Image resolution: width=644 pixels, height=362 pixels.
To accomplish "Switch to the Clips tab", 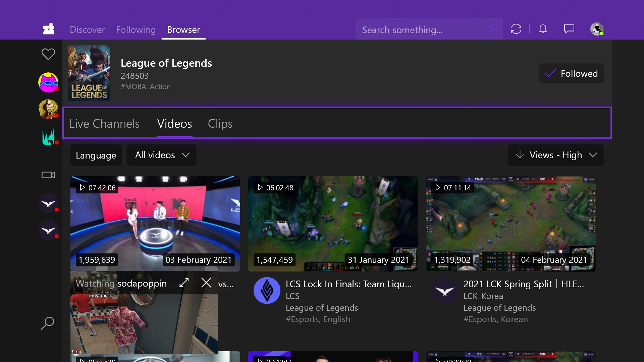I will [220, 124].
